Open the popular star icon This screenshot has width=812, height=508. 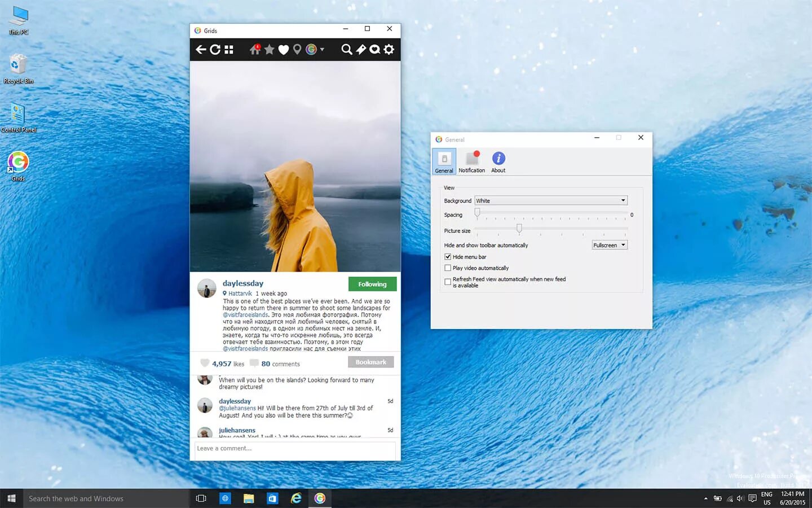click(270, 50)
